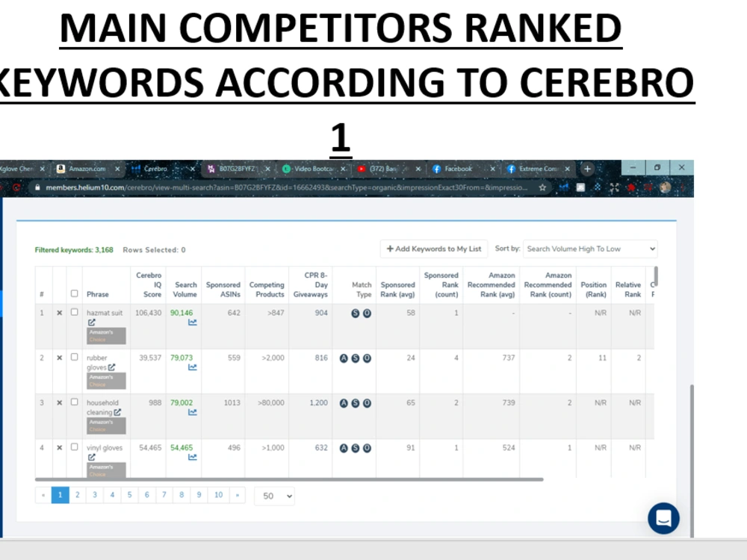Switch to the Video Bootcamp tab
Viewport: 747px width, 560px height.
[x=312, y=169]
